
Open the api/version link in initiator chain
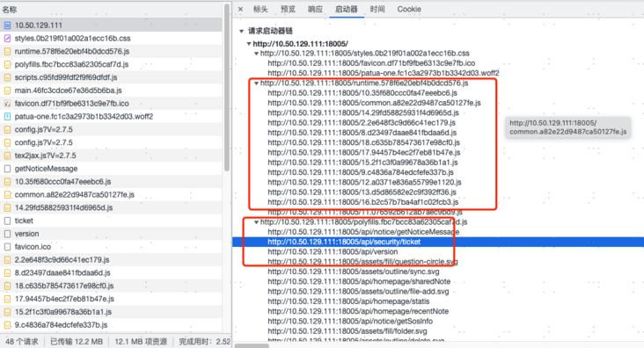(x=333, y=251)
